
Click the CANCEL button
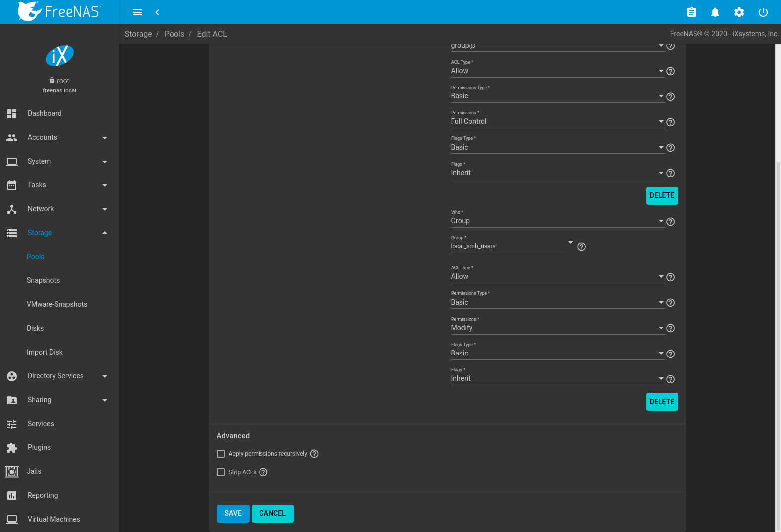click(x=272, y=513)
